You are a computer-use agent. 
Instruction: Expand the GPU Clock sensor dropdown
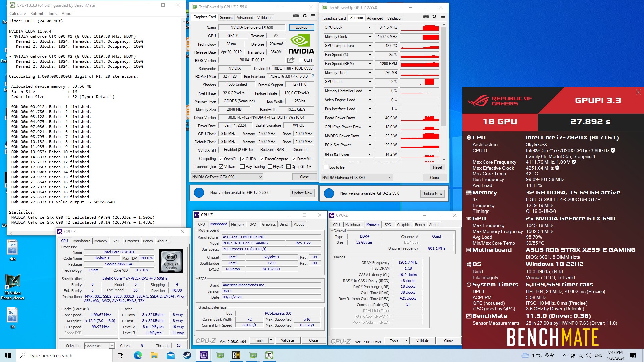click(370, 27)
